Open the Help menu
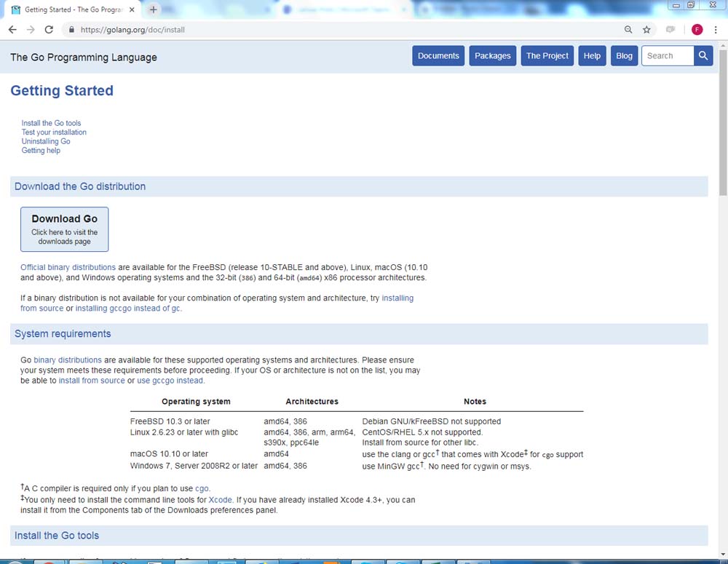The width and height of the screenshot is (728, 564). [592, 56]
